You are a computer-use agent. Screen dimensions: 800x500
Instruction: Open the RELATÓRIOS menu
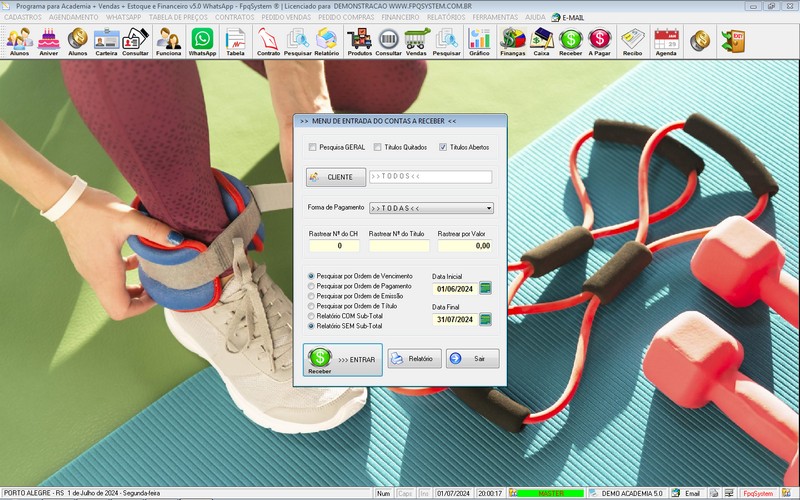pos(445,17)
